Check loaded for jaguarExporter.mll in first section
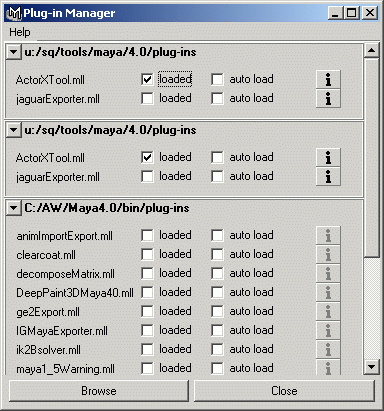 click(147, 98)
